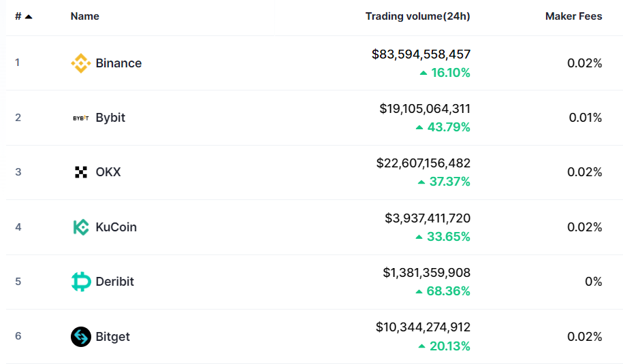Click the OKX logo icon

(x=80, y=172)
